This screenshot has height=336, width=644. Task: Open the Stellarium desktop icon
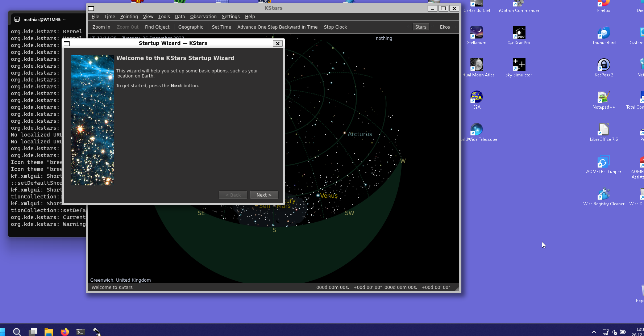(x=477, y=35)
